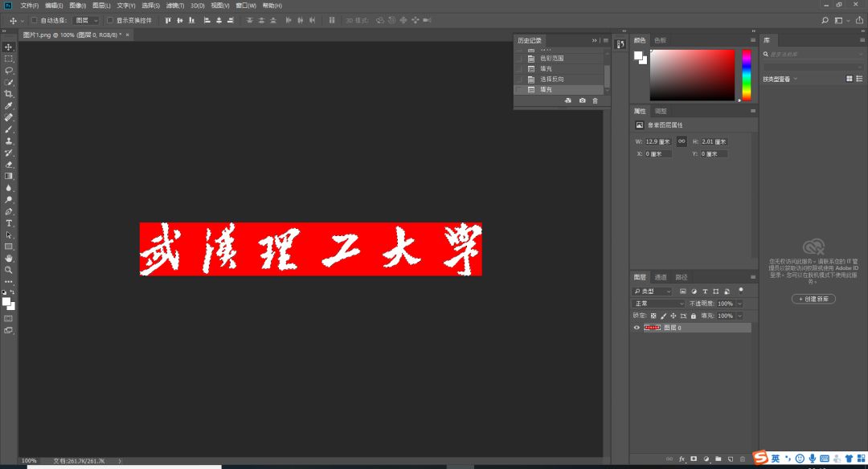The image size is (868, 469).
Task: Enable the 显示变换控件 checkbox
Action: tap(110, 20)
